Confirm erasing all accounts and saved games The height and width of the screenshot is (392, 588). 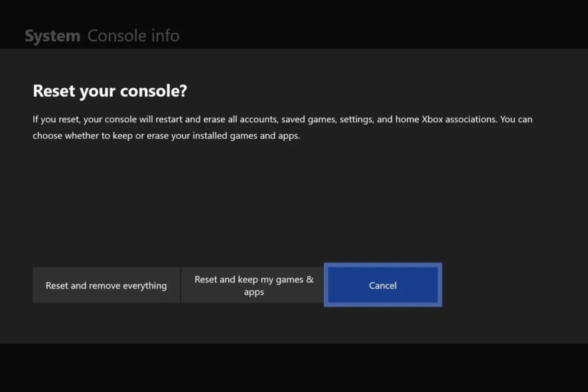point(106,285)
